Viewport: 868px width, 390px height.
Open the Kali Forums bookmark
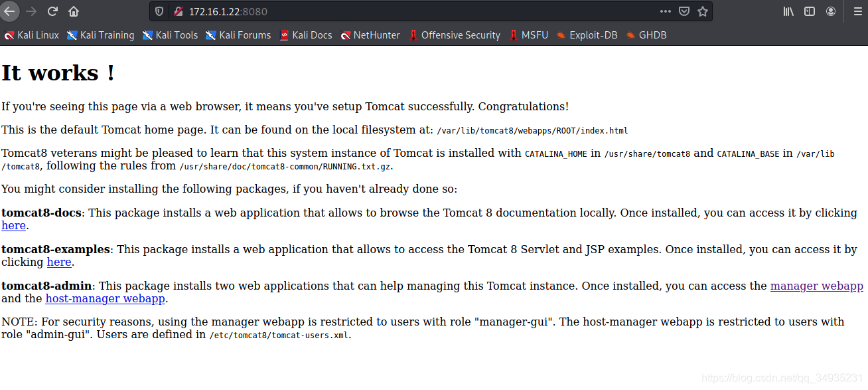[x=238, y=35]
